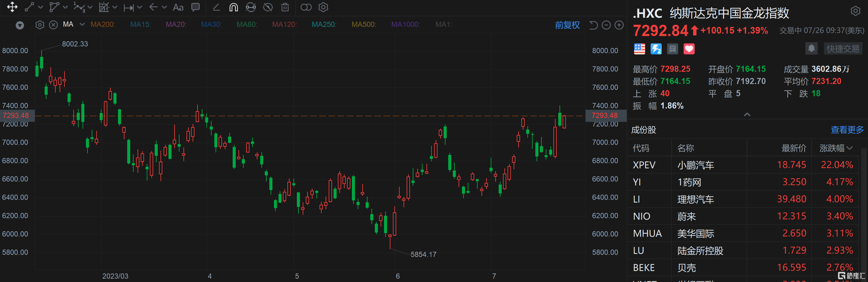Click the MA30 legend label
Viewport: 868px width, 282px height.
click(211, 25)
